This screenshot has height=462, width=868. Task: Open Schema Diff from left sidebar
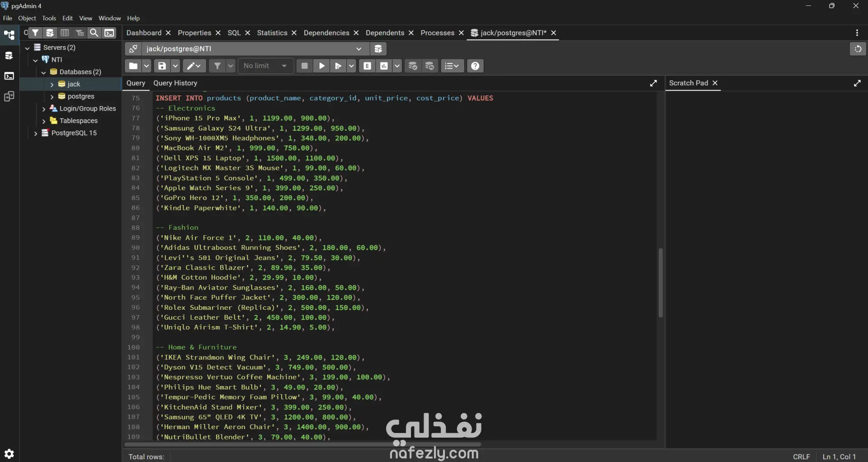(9, 96)
